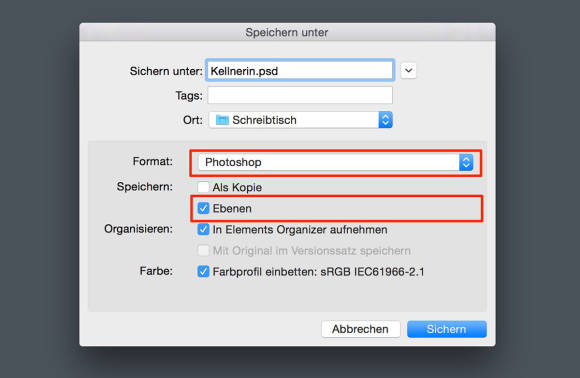The image size is (580, 378).
Task: Click the Als Kopie label text
Action: [237, 188]
